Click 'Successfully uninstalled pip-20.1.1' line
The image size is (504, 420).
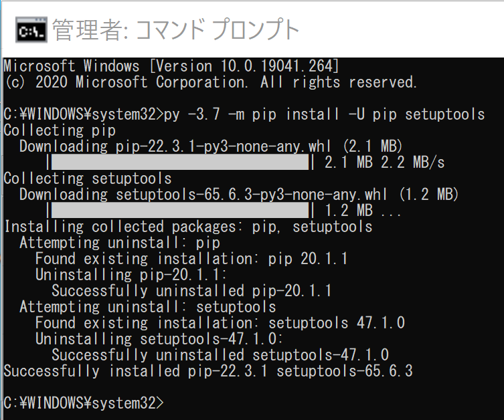tap(191, 291)
